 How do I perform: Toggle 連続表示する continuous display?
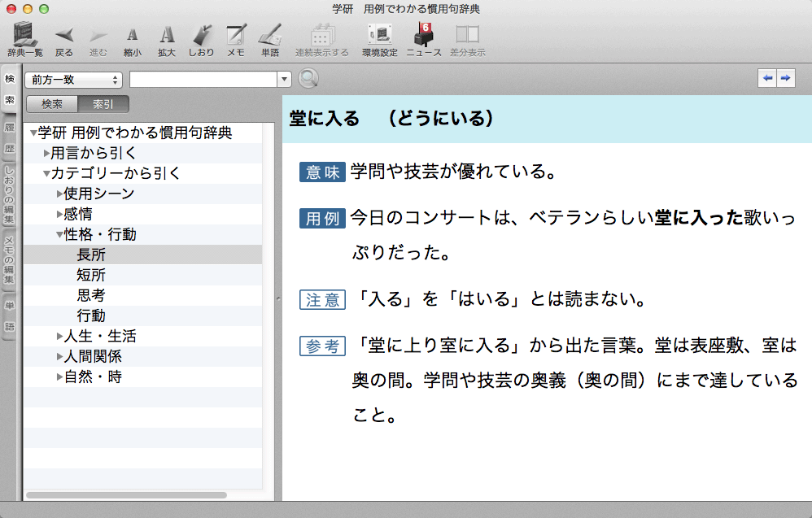click(321, 39)
